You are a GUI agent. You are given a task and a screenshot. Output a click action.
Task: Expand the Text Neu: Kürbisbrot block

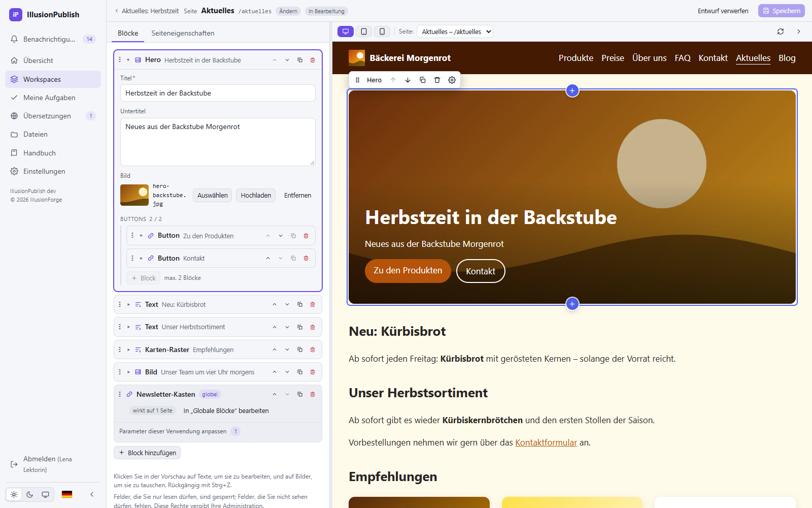click(x=128, y=305)
